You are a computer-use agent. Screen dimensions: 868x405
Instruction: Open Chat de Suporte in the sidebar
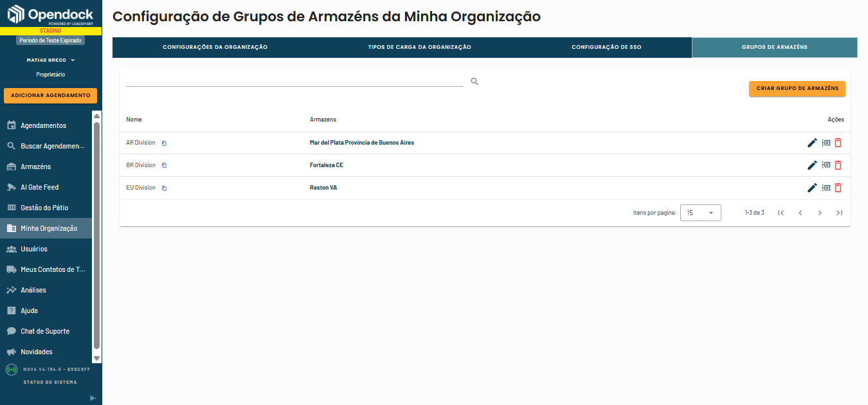(46, 331)
